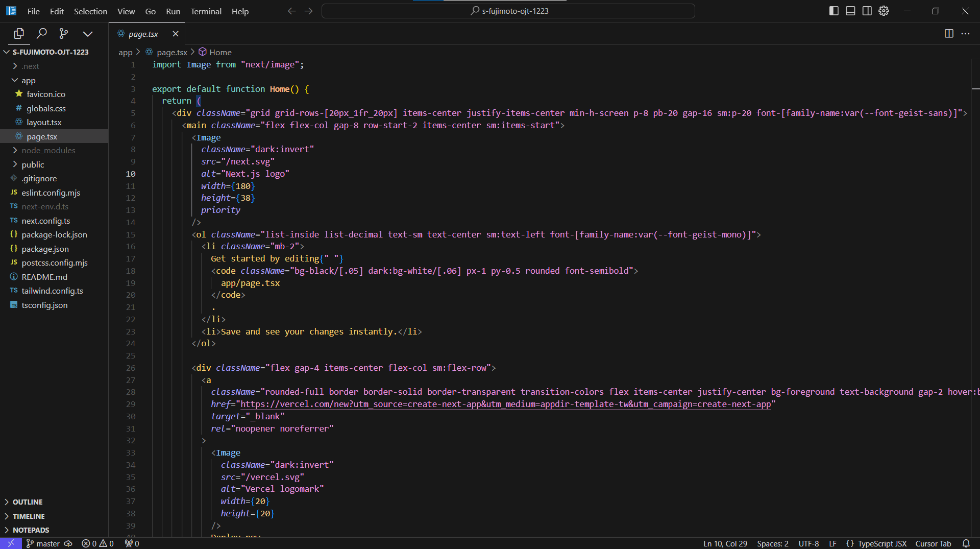
Task: Toggle the primary side bar layout icon
Action: tap(834, 11)
